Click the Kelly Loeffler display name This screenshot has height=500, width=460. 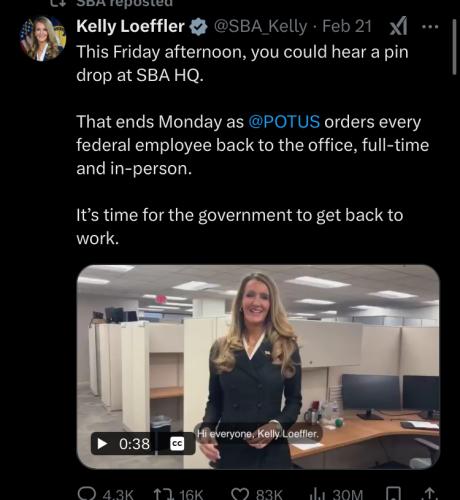pyautogui.click(x=130, y=26)
